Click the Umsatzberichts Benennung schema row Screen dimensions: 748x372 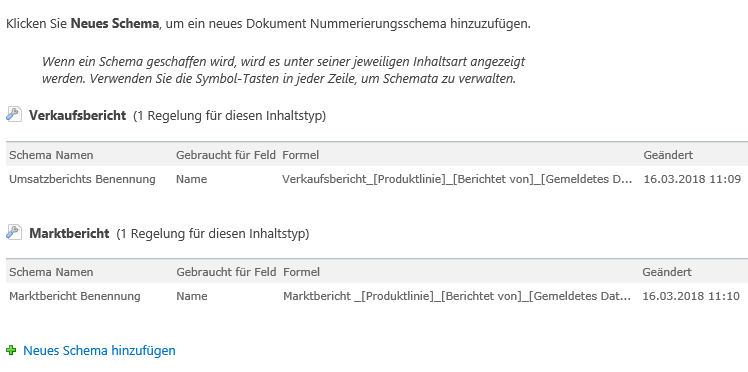coord(377,179)
